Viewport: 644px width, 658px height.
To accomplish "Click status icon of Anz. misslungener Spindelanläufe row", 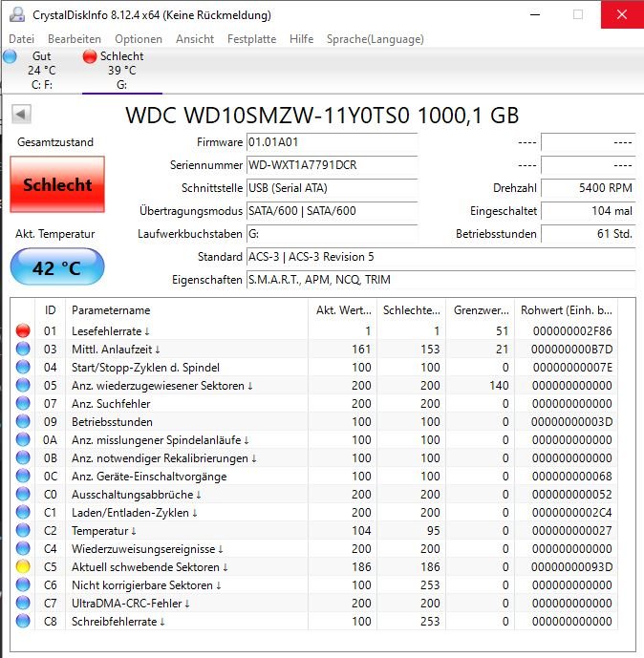I will click(x=23, y=440).
